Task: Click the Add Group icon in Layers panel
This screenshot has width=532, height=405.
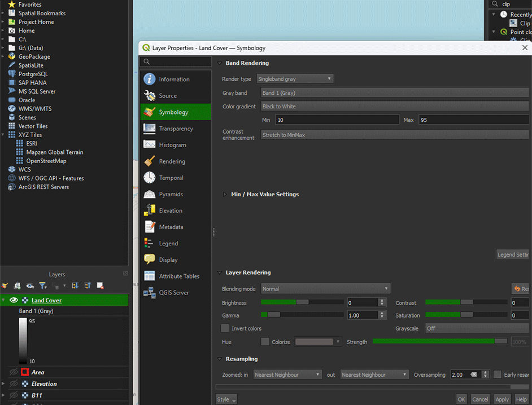Action: (x=18, y=286)
